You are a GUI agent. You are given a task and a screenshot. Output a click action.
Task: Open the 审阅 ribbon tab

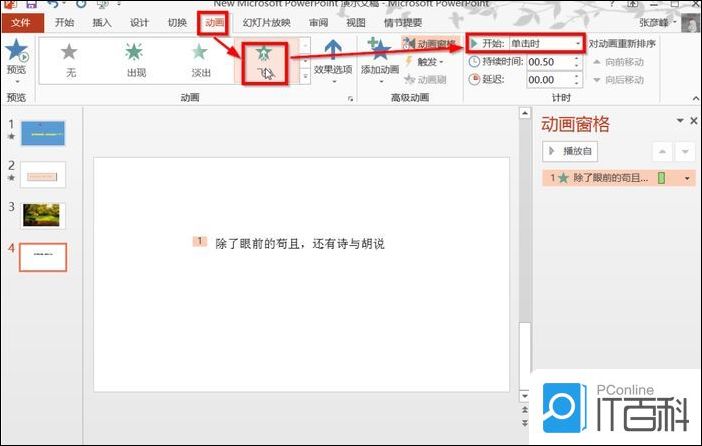(x=319, y=22)
